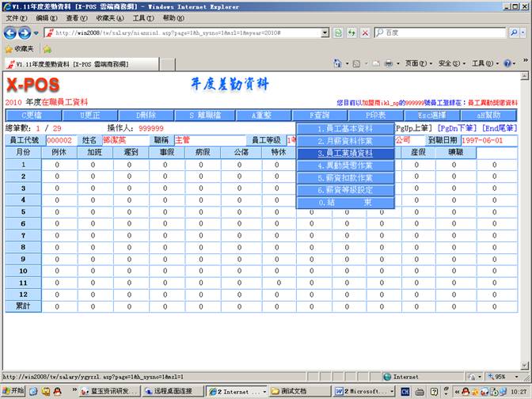Open the 页面(P) dropdown menu
532x399 pixels.
[x=415, y=63]
